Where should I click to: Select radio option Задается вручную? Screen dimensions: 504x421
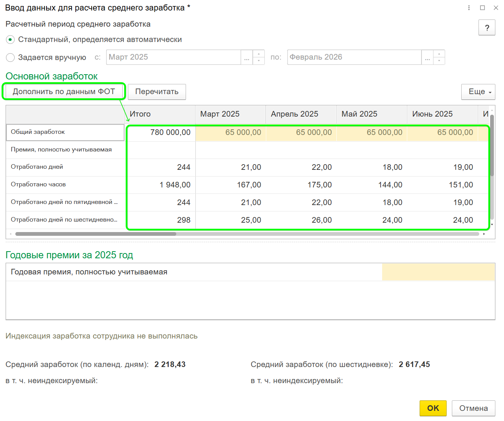pyautogui.click(x=9, y=57)
